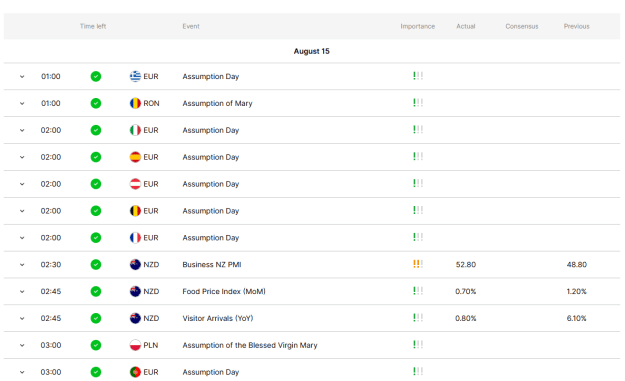Click the French flag icon
The height and width of the screenshot is (381, 625).
tap(135, 238)
